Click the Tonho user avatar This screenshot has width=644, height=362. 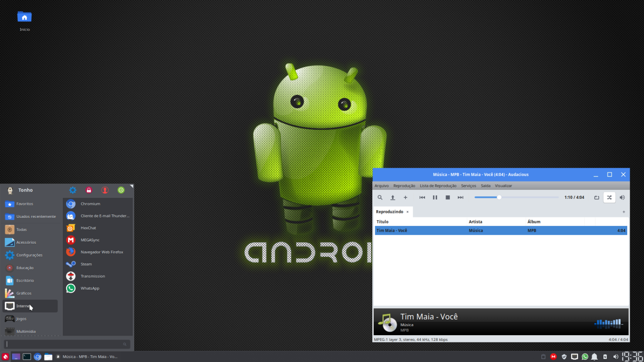(10, 190)
